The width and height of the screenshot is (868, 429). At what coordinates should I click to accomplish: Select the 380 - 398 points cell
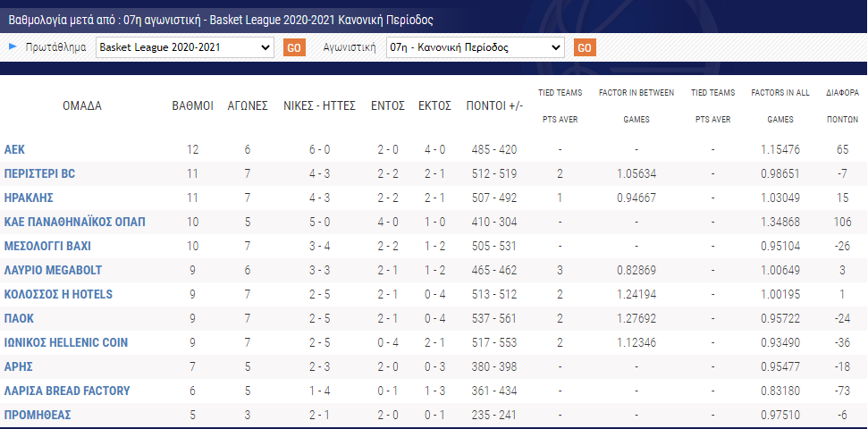[494, 366]
